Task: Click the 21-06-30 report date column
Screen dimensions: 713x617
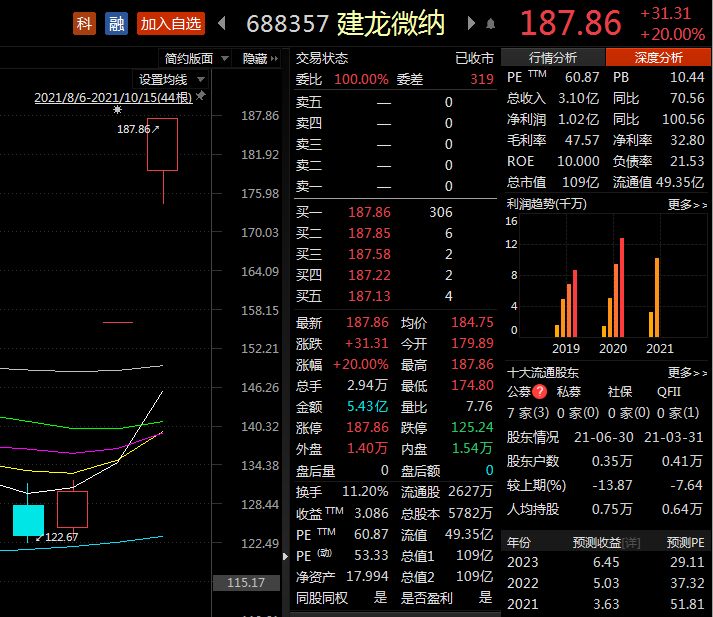Action: point(603,437)
